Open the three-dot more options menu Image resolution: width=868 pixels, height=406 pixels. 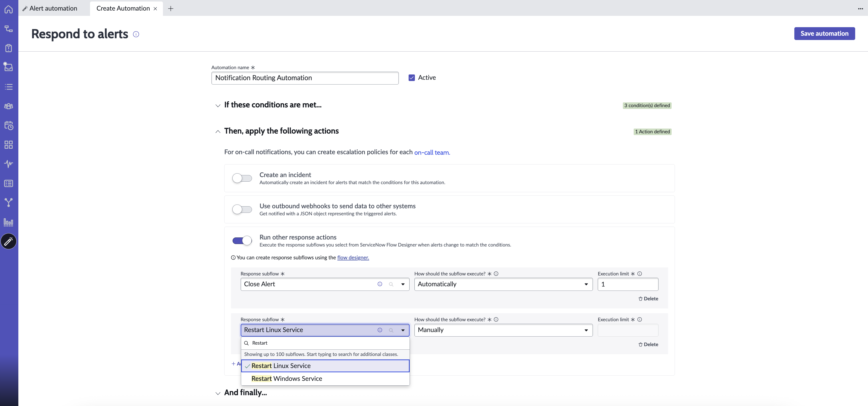860,9
